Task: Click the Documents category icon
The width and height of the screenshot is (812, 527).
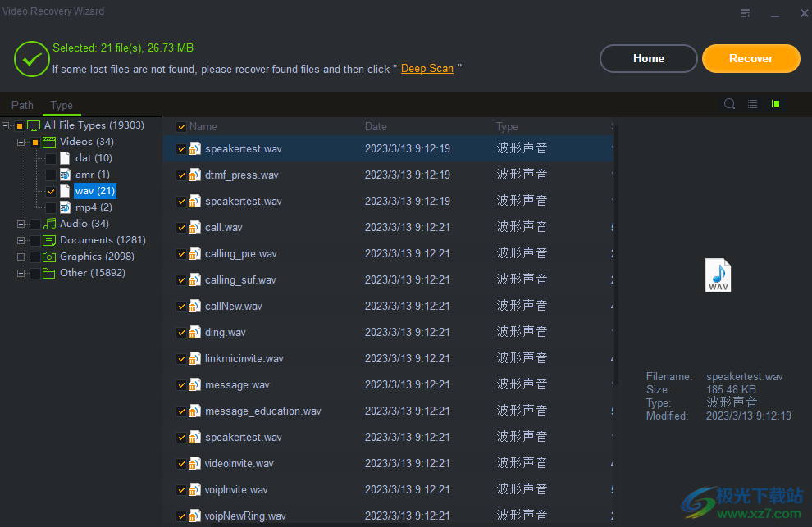Action: point(49,240)
